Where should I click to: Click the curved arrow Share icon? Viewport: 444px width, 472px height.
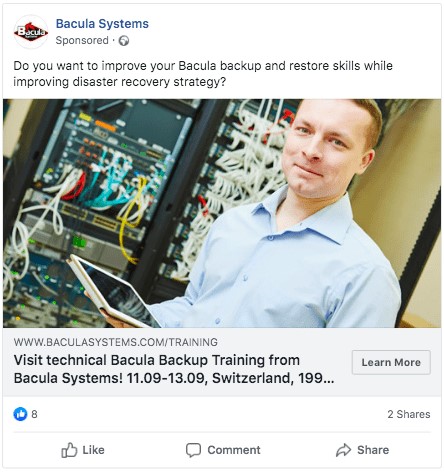343,450
